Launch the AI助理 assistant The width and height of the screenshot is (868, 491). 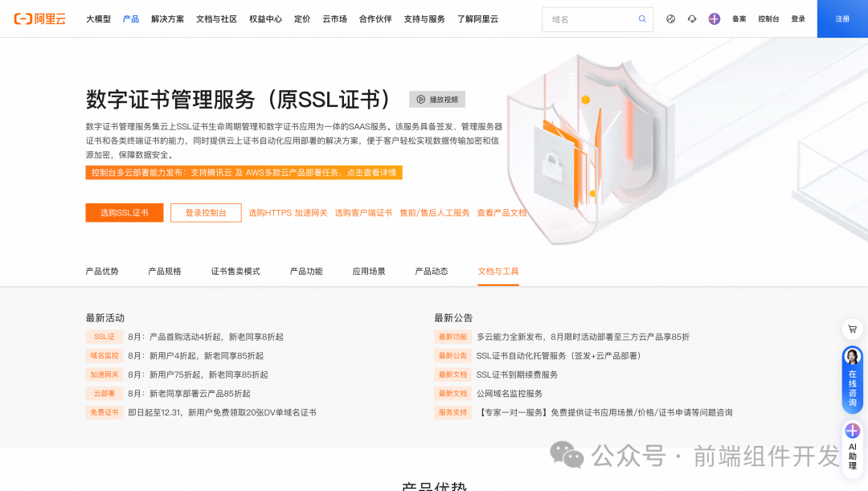[852, 446]
